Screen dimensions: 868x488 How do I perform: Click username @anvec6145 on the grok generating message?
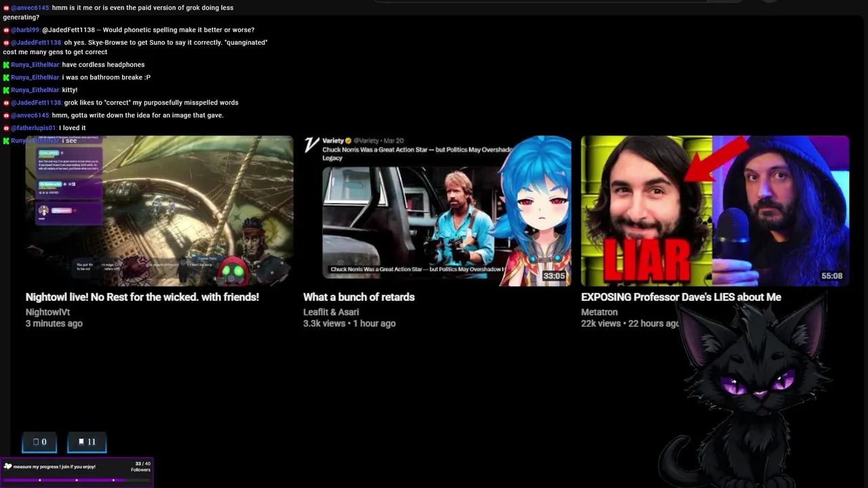click(31, 8)
